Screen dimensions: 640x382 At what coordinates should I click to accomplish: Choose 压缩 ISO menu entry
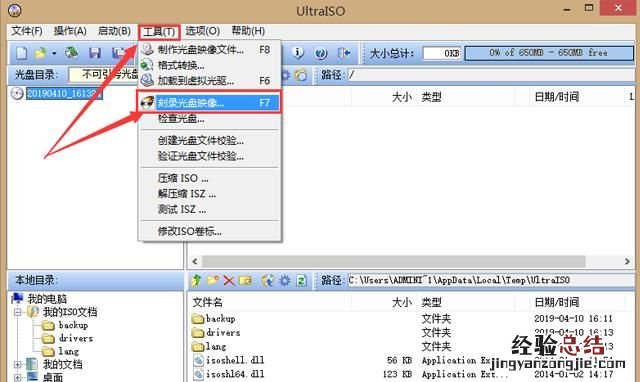click(x=210, y=178)
